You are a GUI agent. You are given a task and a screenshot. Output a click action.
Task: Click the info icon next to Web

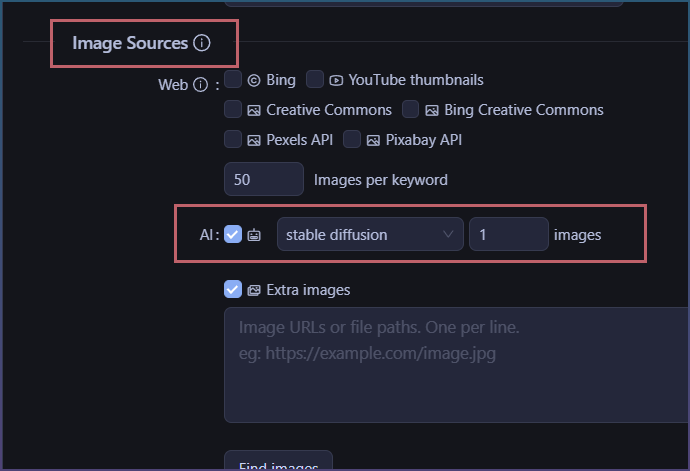pos(201,85)
